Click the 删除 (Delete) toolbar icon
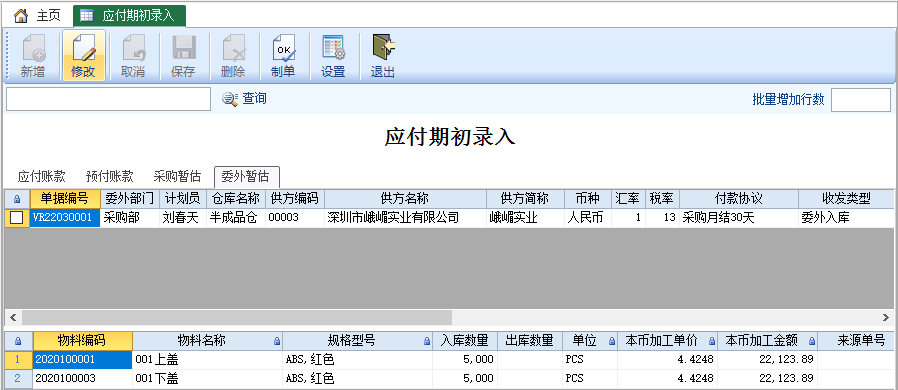 point(233,56)
